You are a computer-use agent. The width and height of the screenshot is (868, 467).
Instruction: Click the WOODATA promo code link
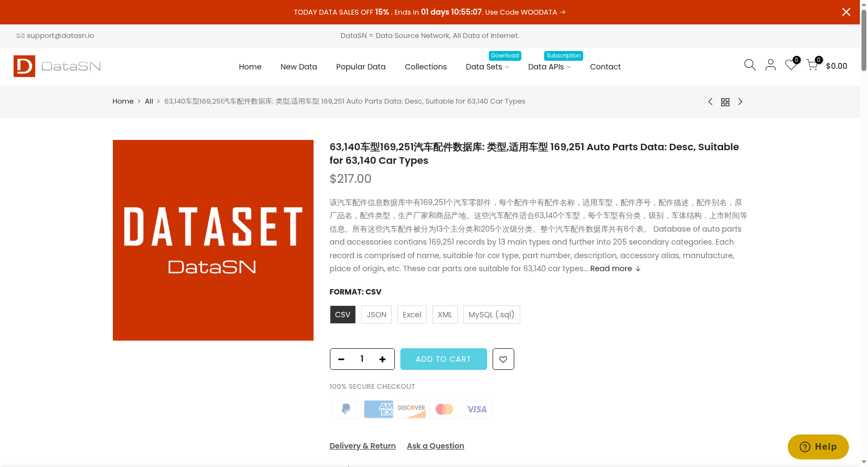click(539, 12)
